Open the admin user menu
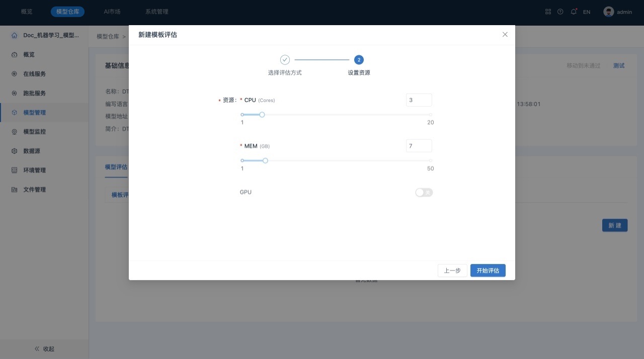The image size is (644, 359). [x=617, y=12]
